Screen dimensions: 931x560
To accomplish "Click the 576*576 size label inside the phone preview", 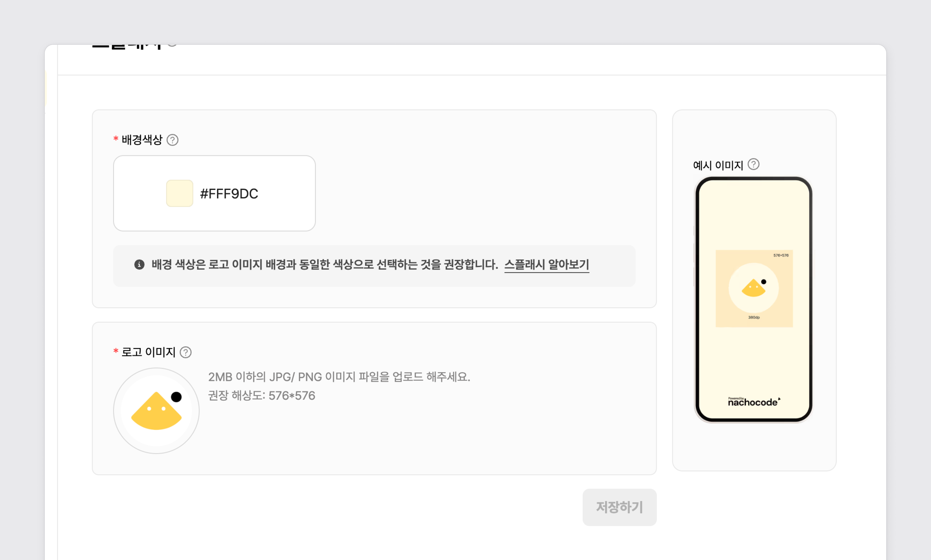I will [x=781, y=255].
